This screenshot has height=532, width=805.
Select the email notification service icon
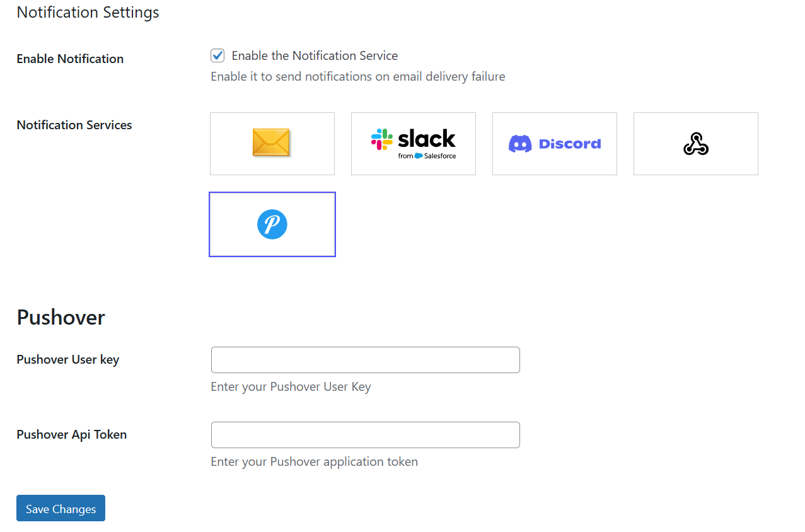[x=272, y=143]
